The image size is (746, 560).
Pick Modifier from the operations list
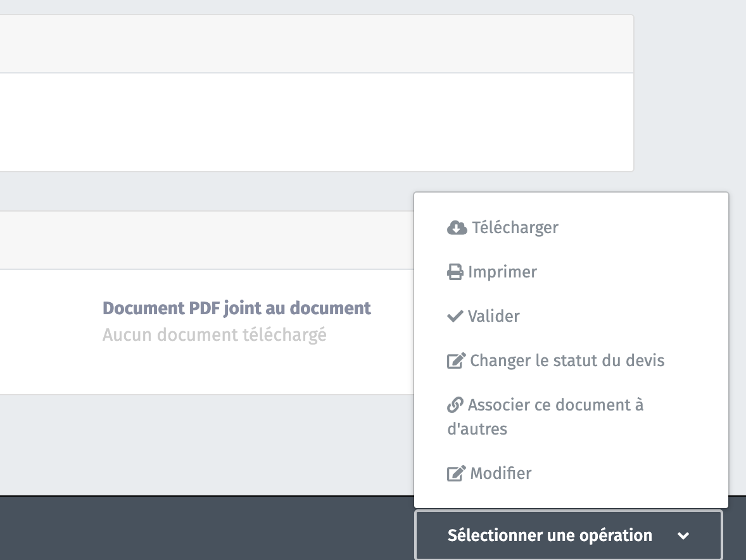pyautogui.click(x=500, y=473)
